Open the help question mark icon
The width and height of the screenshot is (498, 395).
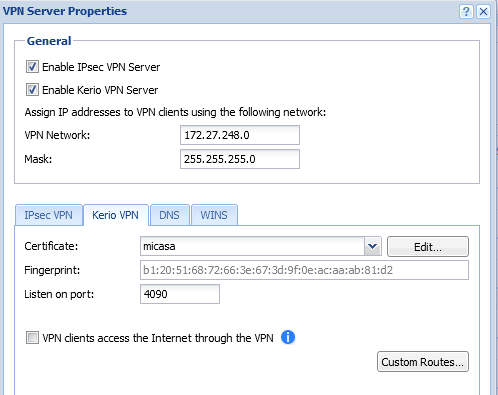coord(466,12)
